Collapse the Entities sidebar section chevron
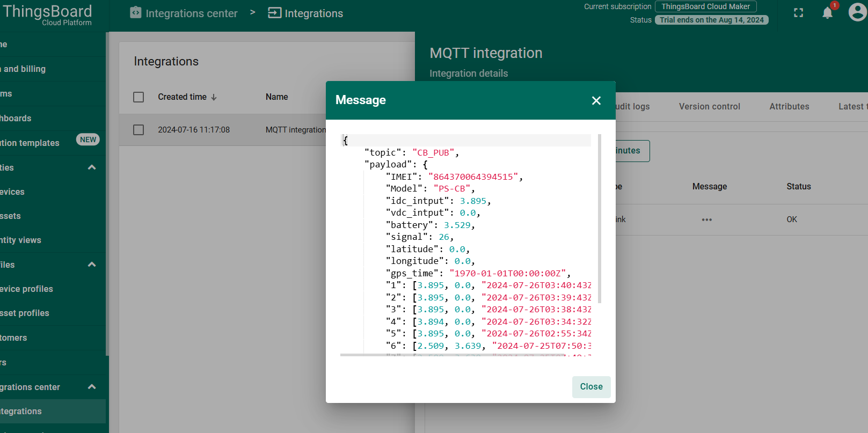Image resolution: width=868 pixels, height=433 pixels. point(92,167)
